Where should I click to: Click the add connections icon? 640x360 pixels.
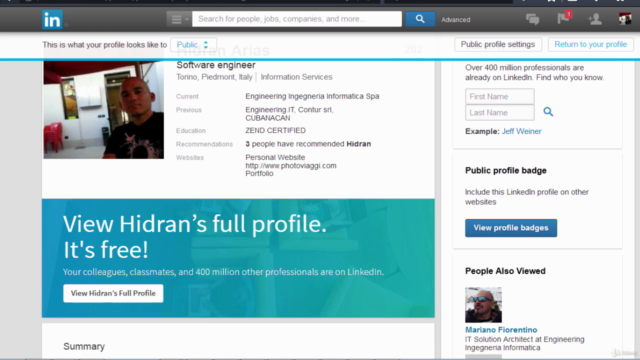tap(595, 19)
